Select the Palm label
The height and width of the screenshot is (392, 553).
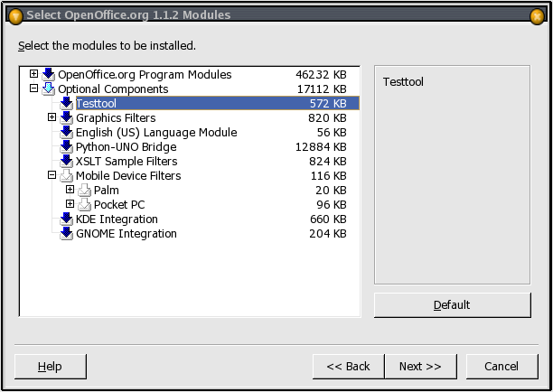click(106, 190)
